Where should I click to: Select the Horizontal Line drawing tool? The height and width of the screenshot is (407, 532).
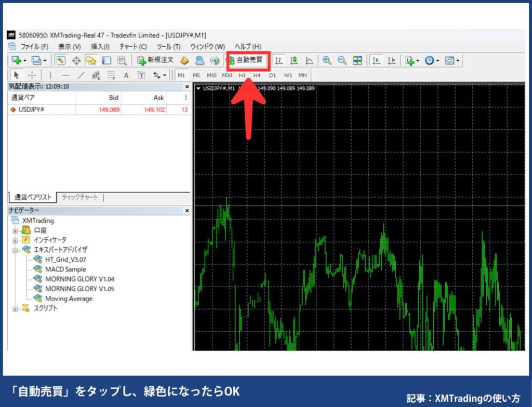(66, 75)
